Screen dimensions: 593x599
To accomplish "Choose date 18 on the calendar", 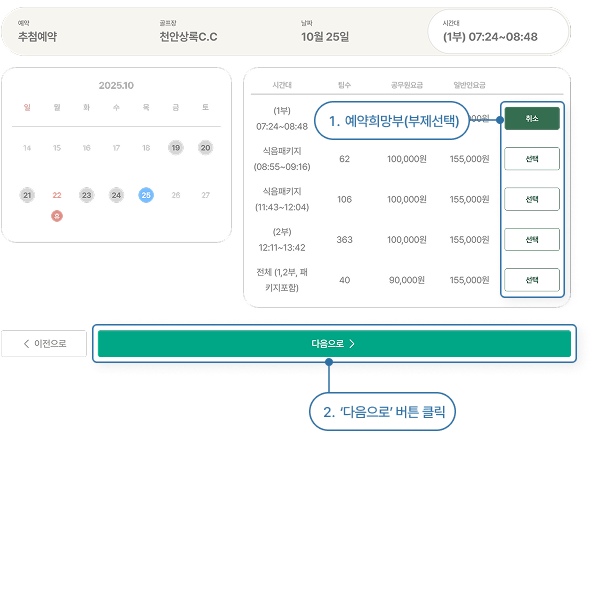I will [x=146, y=148].
